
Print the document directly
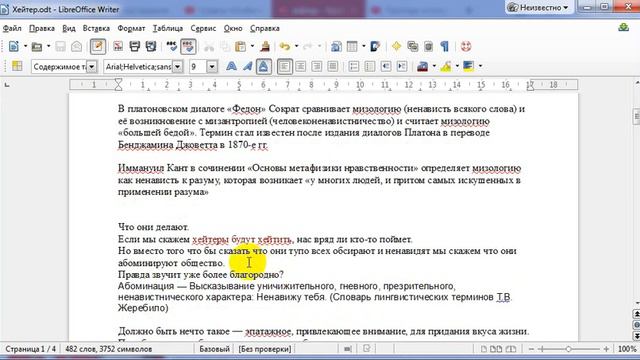click(135, 47)
